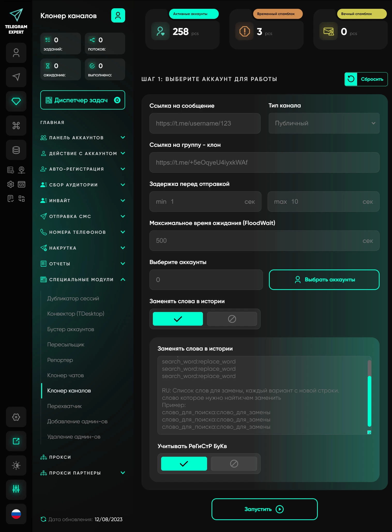This screenshot has width=392, height=532.
Task: Click the tasks counter tile
Action: [x=61, y=43]
